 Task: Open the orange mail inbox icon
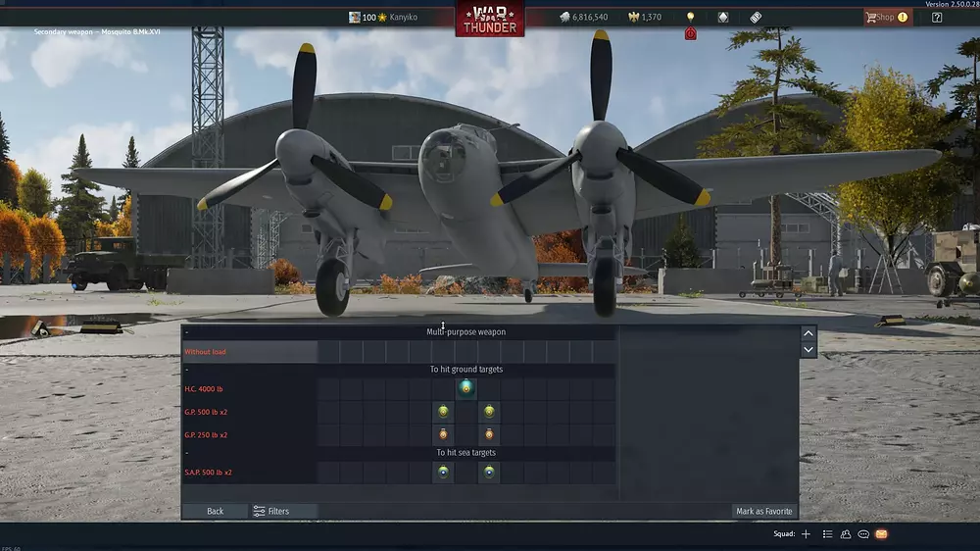tap(881, 534)
